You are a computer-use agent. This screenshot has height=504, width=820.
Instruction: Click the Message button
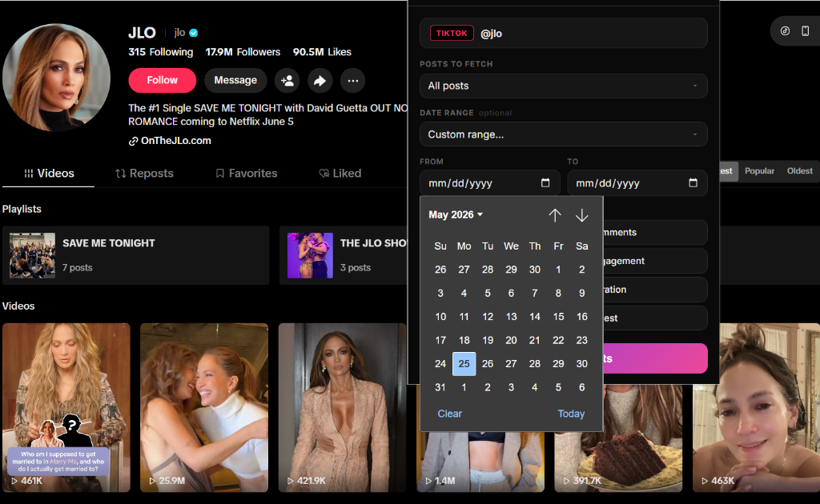(235, 81)
